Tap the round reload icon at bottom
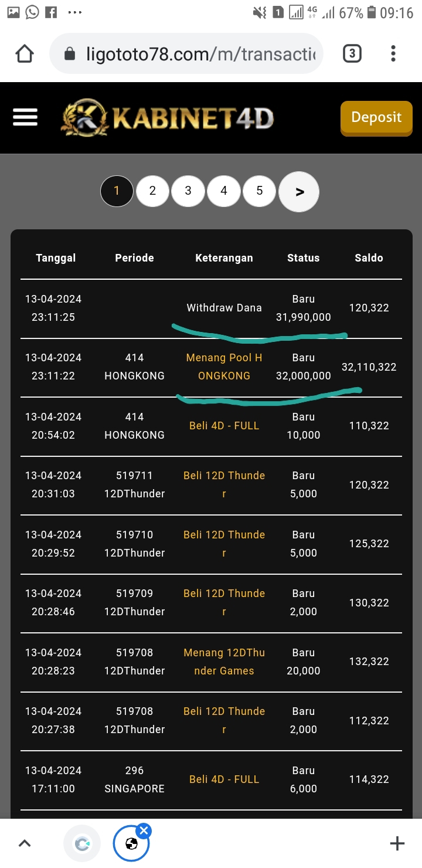The height and width of the screenshot is (868, 422). point(82,843)
